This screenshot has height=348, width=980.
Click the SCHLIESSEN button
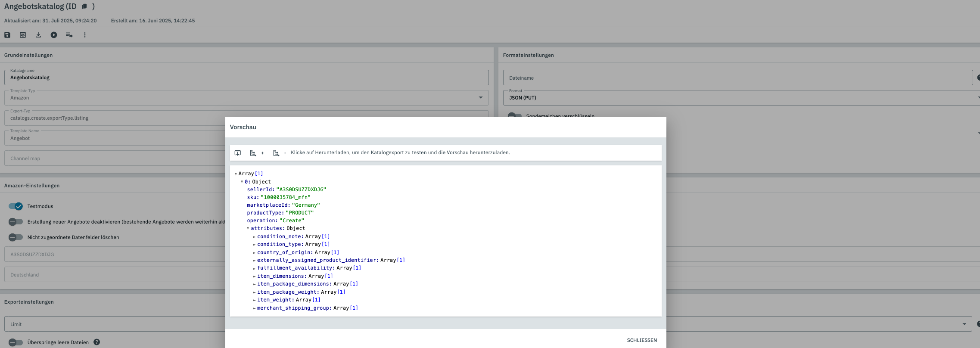641,340
